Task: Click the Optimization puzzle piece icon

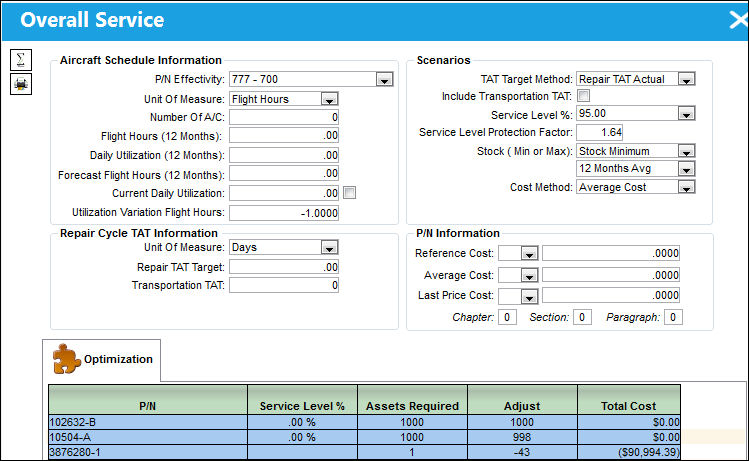Action: (x=66, y=359)
